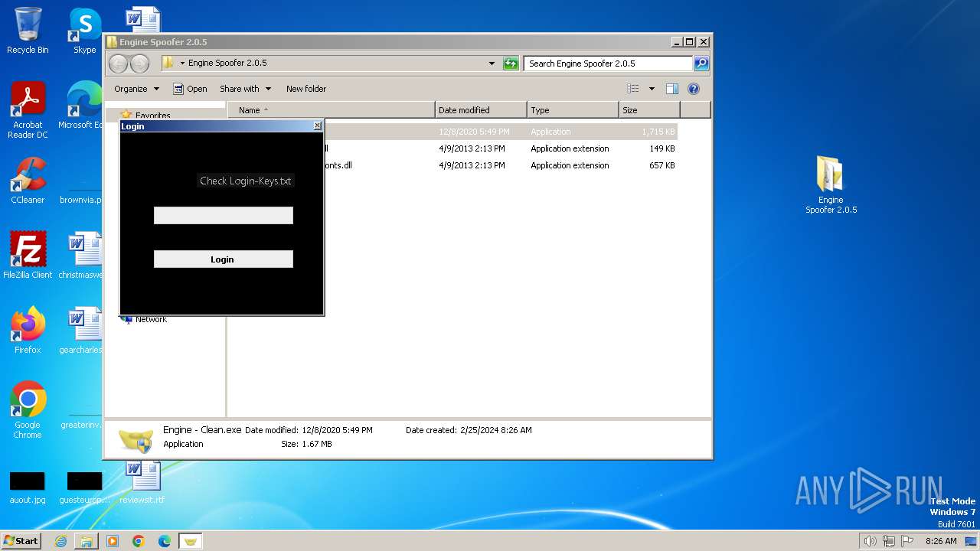980x551 pixels.
Task: Click the Explorer Back navigation button
Action: [118, 64]
